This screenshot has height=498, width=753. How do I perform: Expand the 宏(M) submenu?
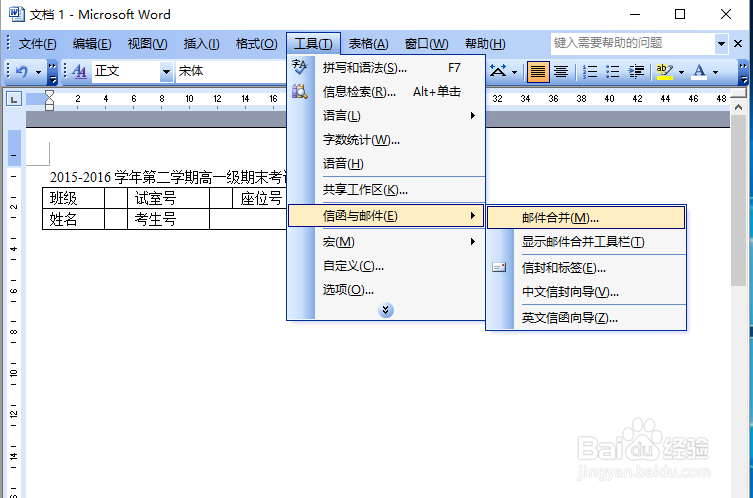(386, 242)
